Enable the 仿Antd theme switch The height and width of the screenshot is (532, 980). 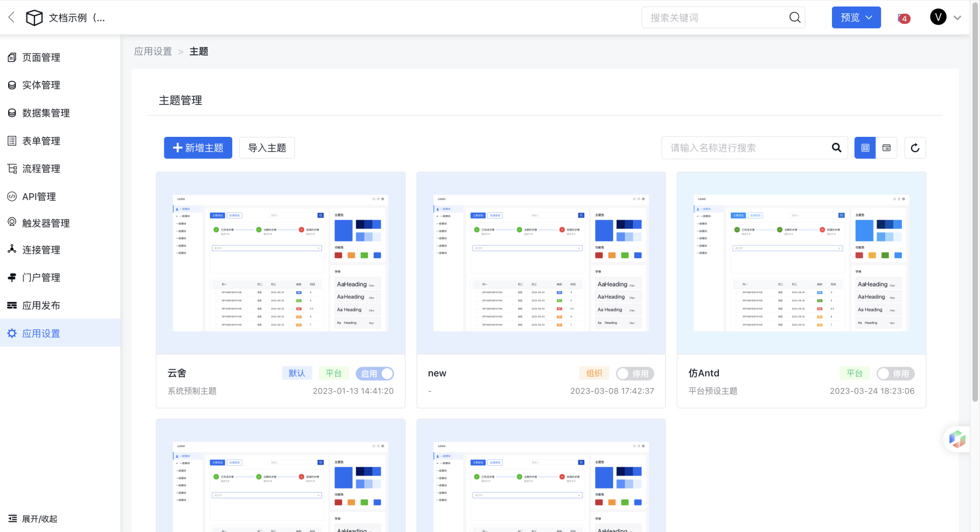tap(895, 374)
